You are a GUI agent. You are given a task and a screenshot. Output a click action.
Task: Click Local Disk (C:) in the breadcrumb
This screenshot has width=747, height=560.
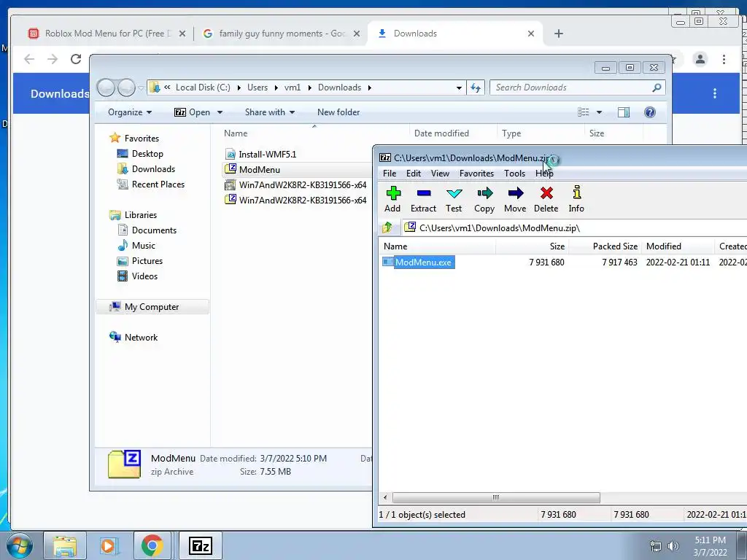click(x=203, y=87)
